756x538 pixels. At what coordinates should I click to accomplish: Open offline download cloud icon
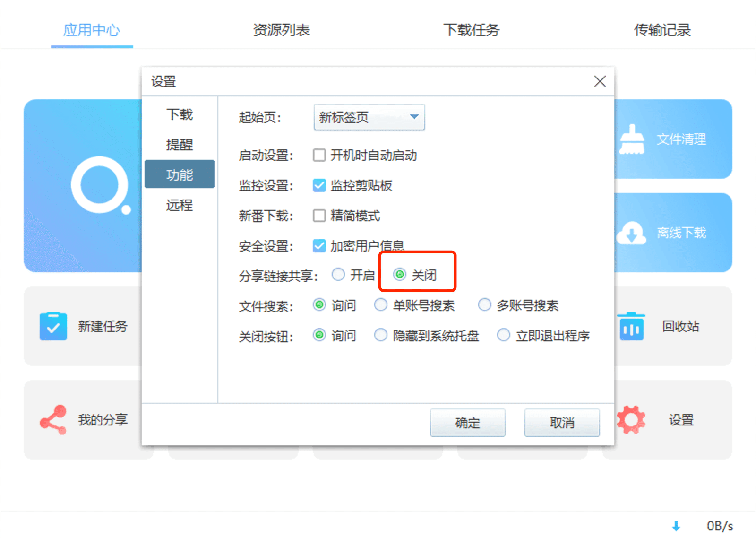(631, 233)
